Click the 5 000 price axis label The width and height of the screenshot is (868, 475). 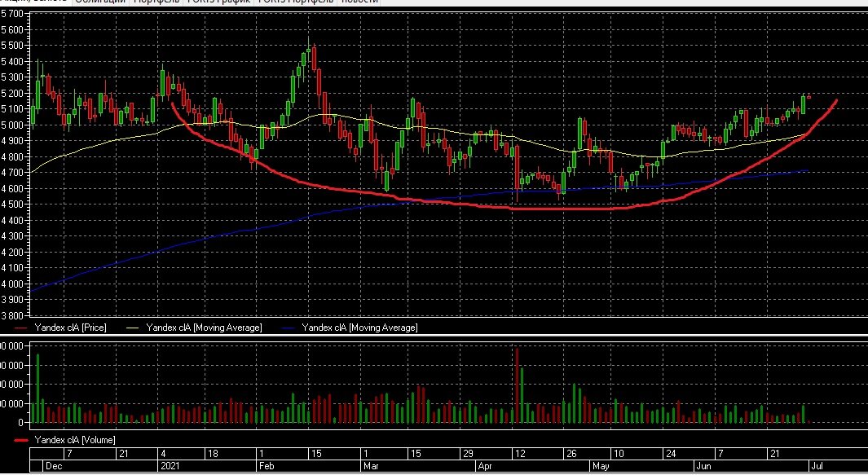pos(12,125)
